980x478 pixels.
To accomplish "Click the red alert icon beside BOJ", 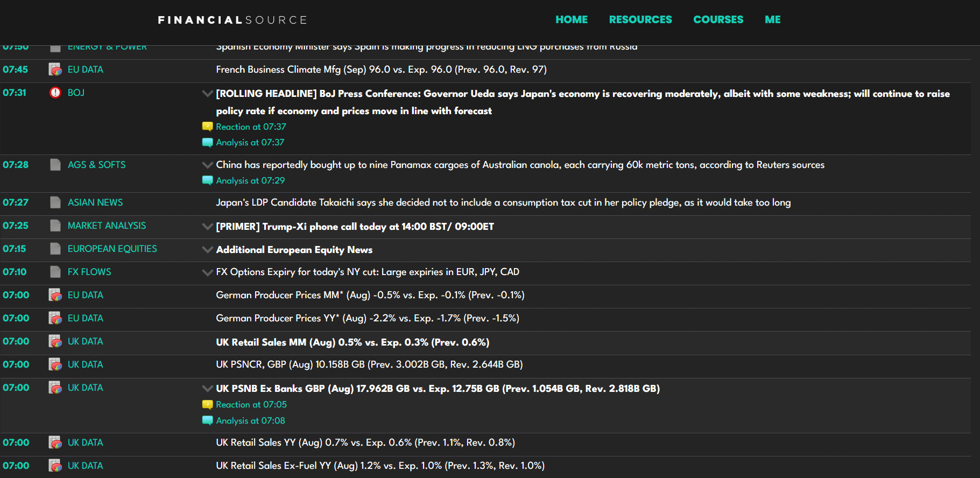I will point(55,93).
